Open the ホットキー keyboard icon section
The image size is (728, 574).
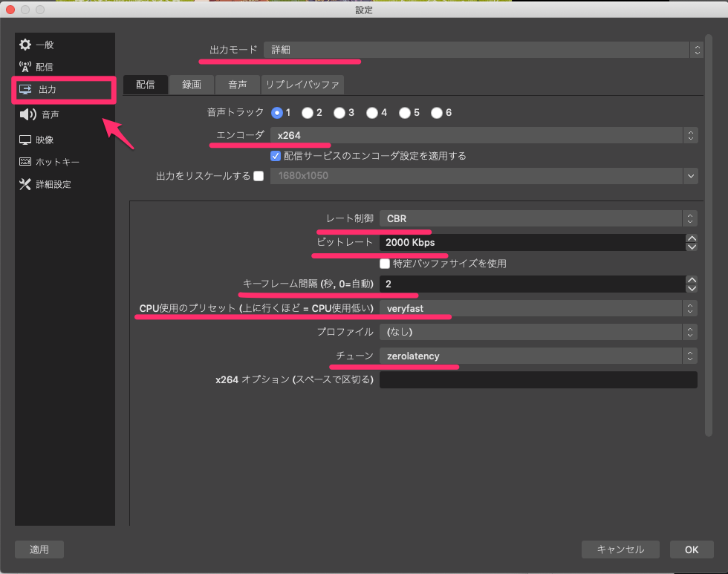point(25,161)
